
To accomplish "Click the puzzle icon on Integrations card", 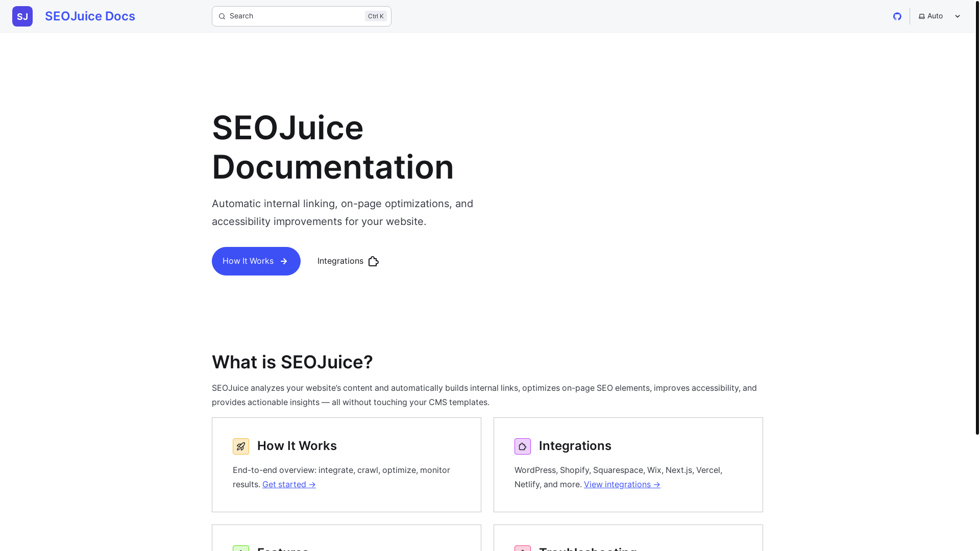I will [523, 446].
